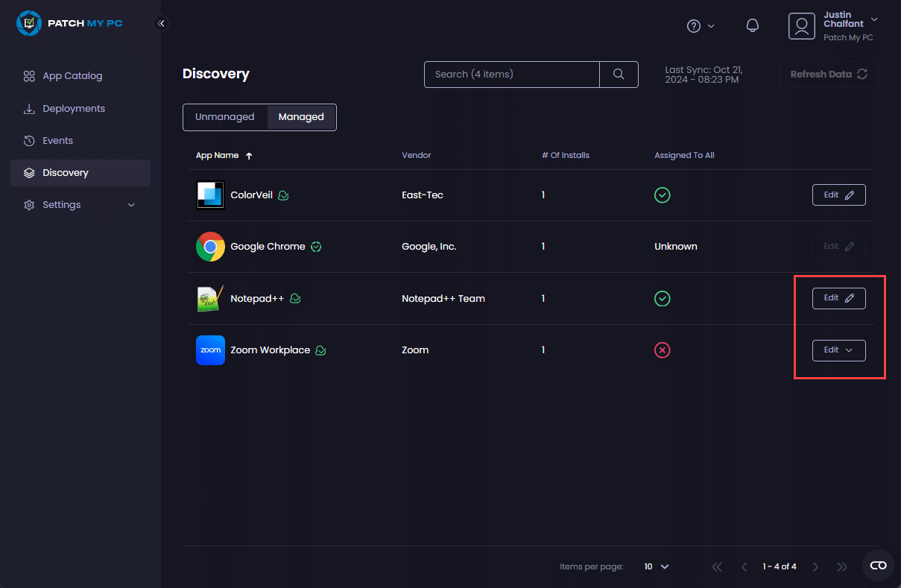Select the Managed view toggle

[301, 117]
